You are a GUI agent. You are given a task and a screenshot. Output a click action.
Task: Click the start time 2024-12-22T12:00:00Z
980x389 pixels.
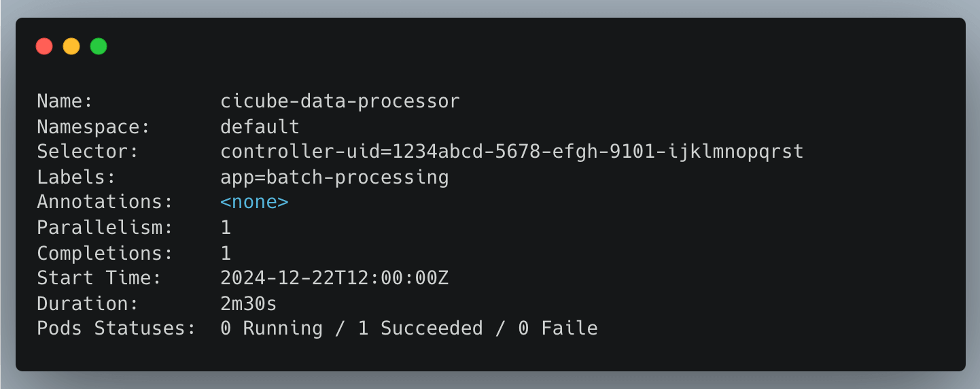point(334,278)
